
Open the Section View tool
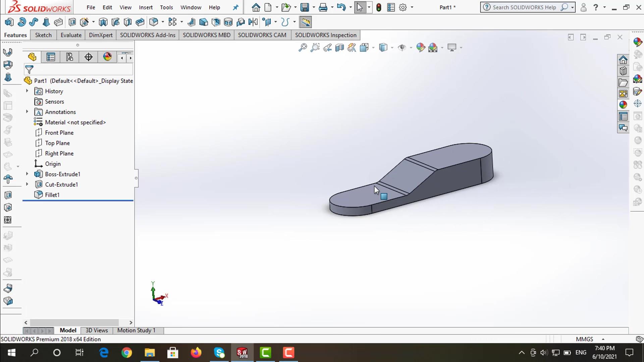pyautogui.click(x=339, y=48)
